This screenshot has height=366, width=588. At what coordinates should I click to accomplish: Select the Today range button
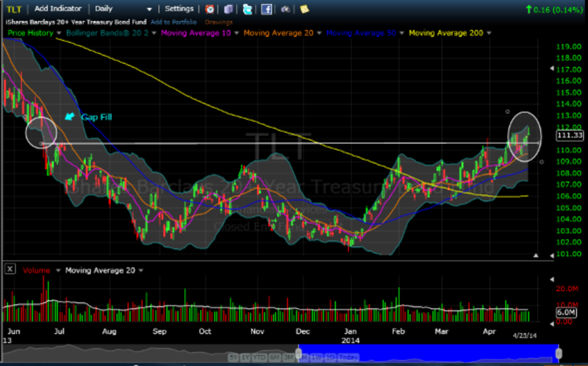point(348,357)
